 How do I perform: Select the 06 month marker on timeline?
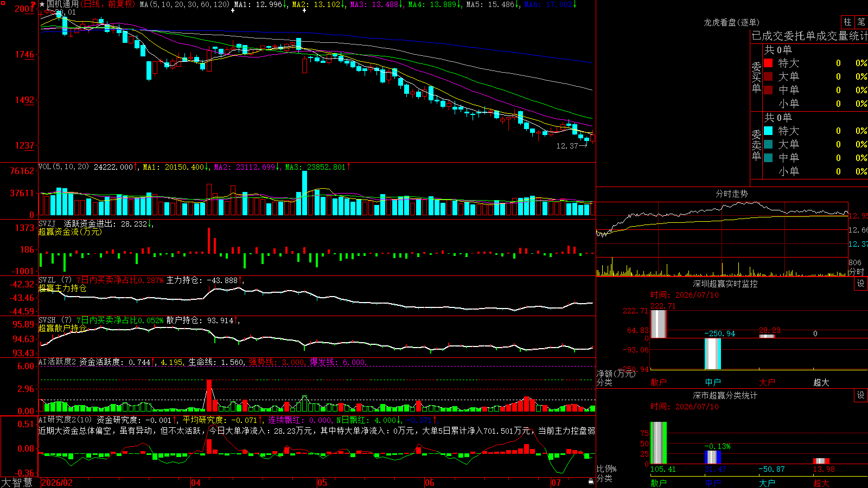coord(429,483)
